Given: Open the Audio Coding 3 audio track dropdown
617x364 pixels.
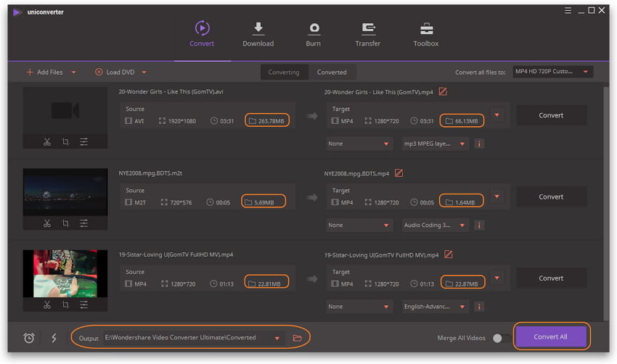Looking at the screenshot, I should click(436, 226).
